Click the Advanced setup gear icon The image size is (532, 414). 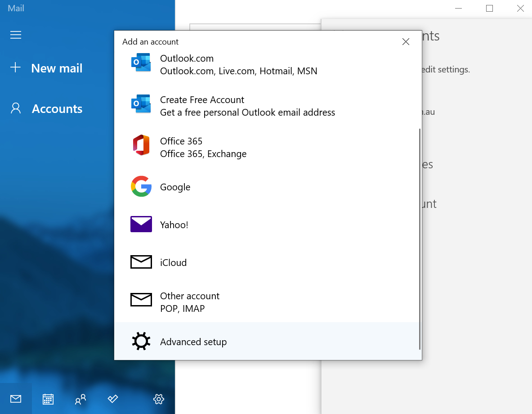click(141, 341)
